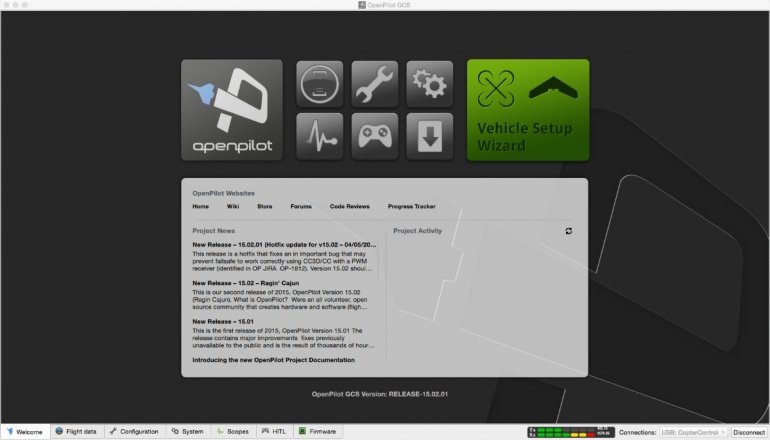The height and width of the screenshot is (440, 770).
Task: Launch the Vehicle Setup Wizard
Action: tap(528, 110)
